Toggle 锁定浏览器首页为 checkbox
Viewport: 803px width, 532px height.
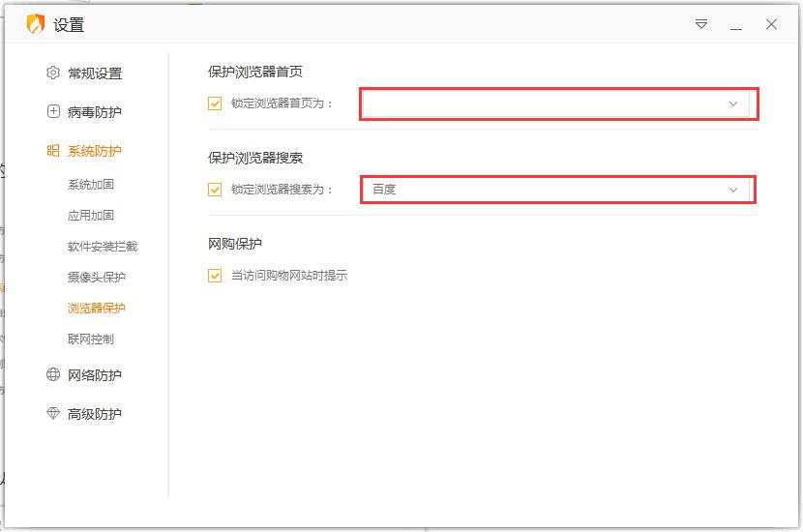(215, 103)
